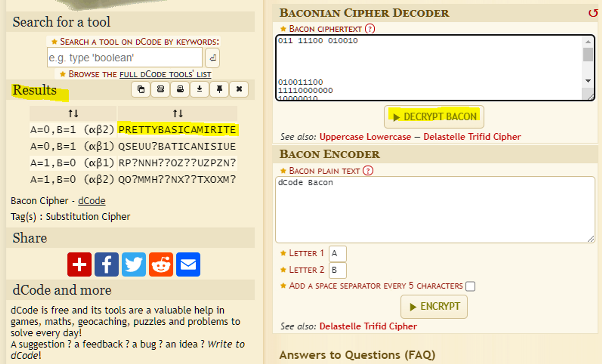Viewport: 602px width, 364px height.
Task: Submit tool search with enter-arrow button
Action: point(212,58)
